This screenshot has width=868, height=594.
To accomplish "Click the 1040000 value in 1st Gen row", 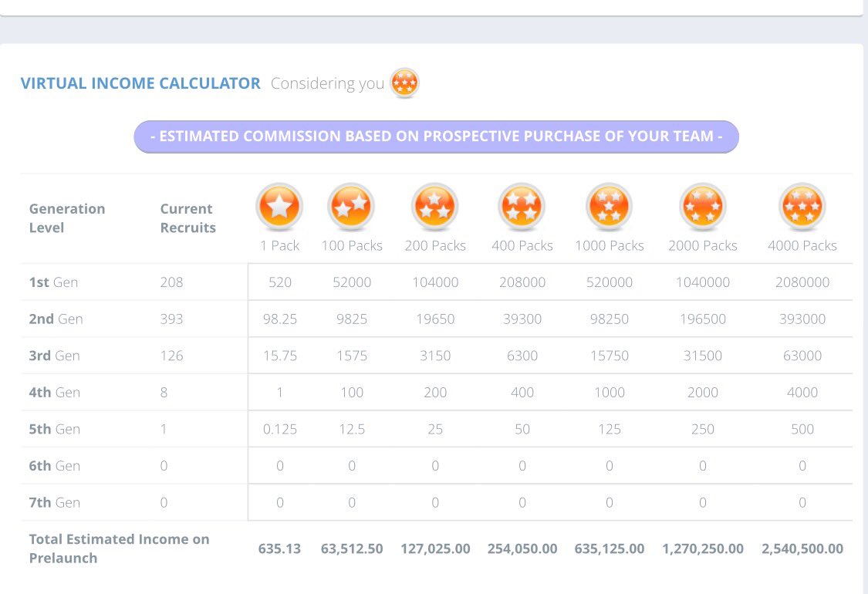I will click(x=702, y=282).
